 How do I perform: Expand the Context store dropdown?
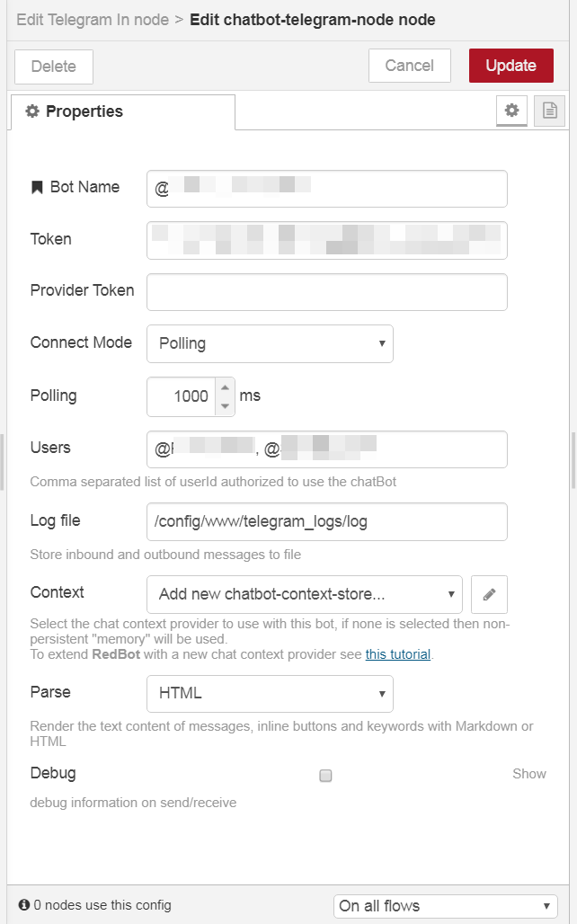click(x=305, y=594)
